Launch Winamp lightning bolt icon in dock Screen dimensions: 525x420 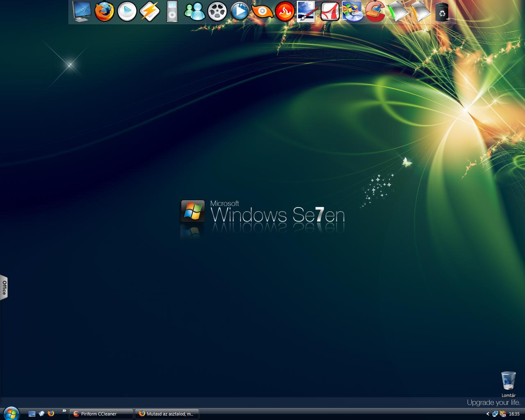pyautogui.click(x=150, y=11)
